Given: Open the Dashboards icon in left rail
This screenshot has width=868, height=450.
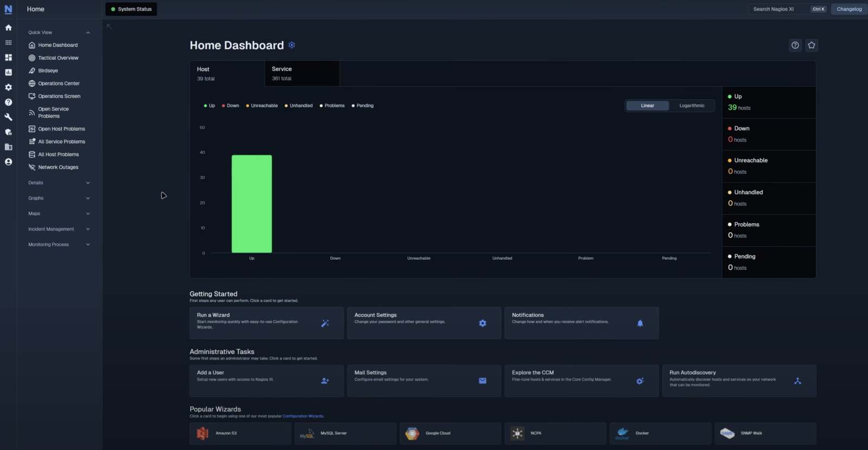Looking at the screenshot, I should click(x=8, y=57).
